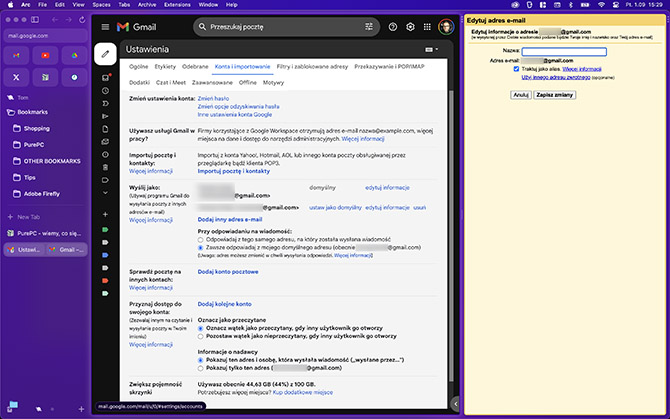Viewport: 670px width, 419px height.
Task: Switch to the Etykiety settings tab
Action: tap(165, 67)
